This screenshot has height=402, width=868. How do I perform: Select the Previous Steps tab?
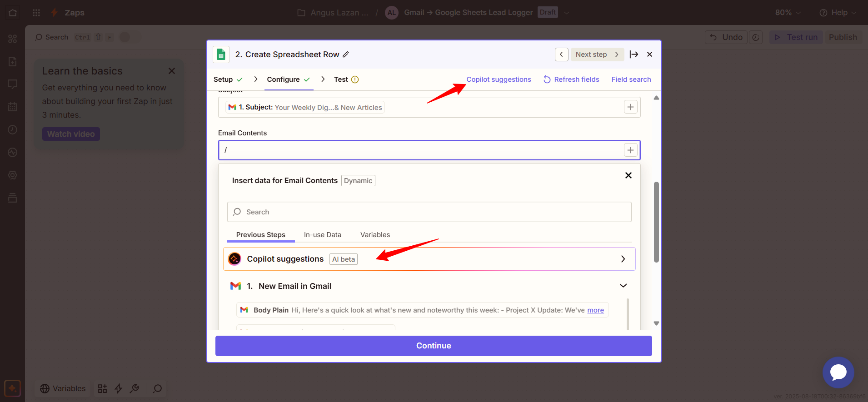tap(260, 235)
